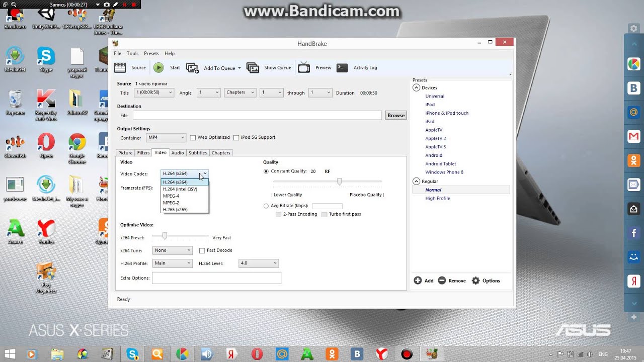Open the Angle dropdown
The height and width of the screenshot is (362, 644).
coord(209,93)
